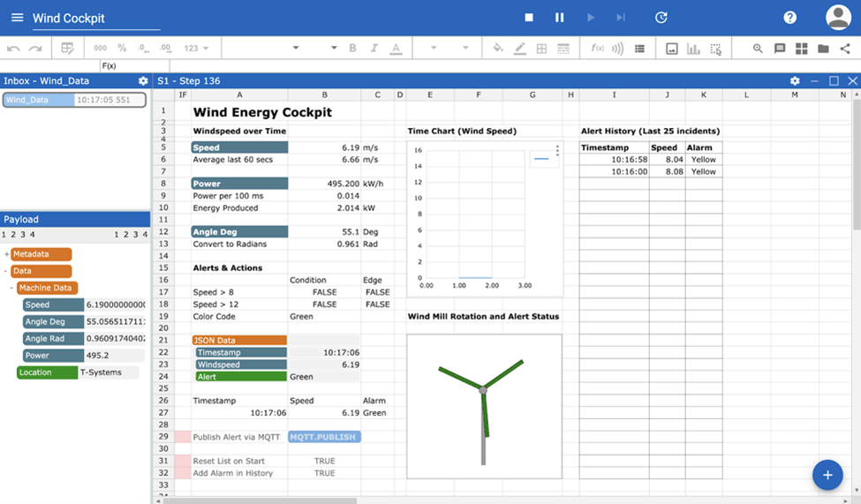Stop the running stream machine
The height and width of the screenshot is (504, 861).
(529, 18)
